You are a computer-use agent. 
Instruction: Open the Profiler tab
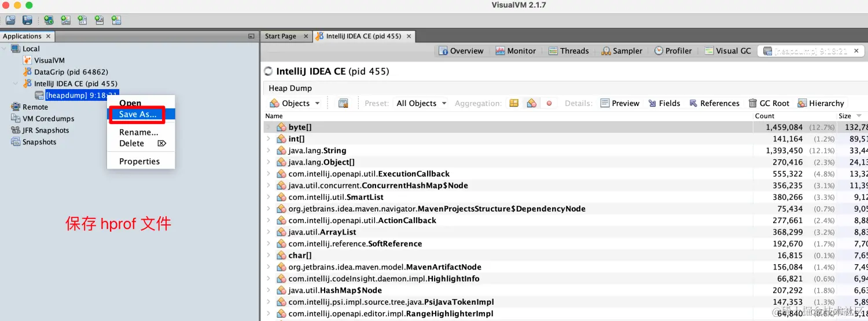click(x=673, y=51)
